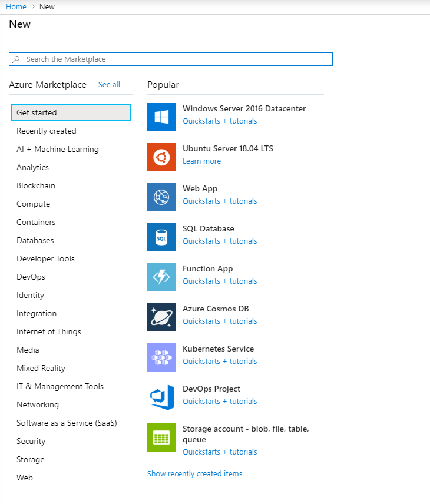This screenshot has height=504, width=430.
Task: Click the Kubernetes Service title
Action: pos(218,349)
